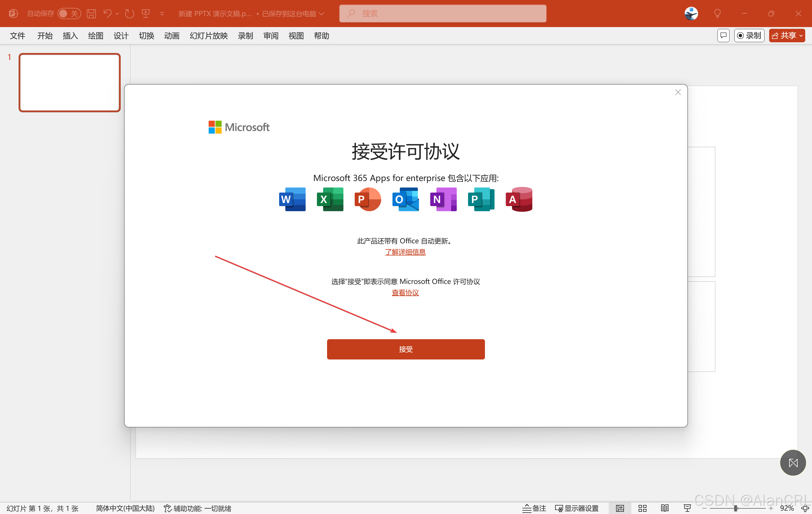Click the Redo icon

pyautogui.click(x=129, y=14)
